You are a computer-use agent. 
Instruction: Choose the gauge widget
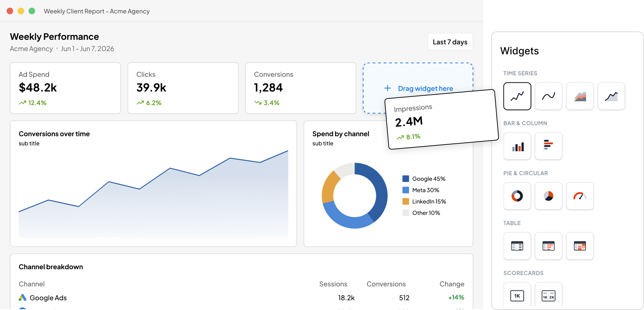pyautogui.click(x=580, y=196)
